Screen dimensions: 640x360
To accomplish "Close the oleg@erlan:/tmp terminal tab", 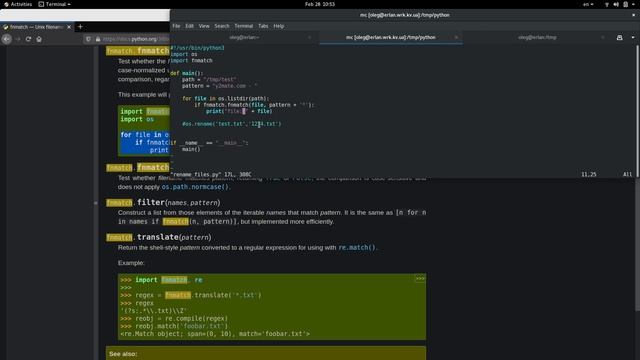I will coord(603,37).
